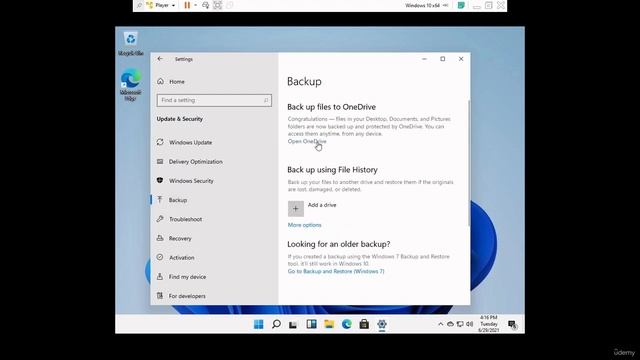Click the back arrow in Settings
Screen dimensions: 640x360
(x=160, y=59)
